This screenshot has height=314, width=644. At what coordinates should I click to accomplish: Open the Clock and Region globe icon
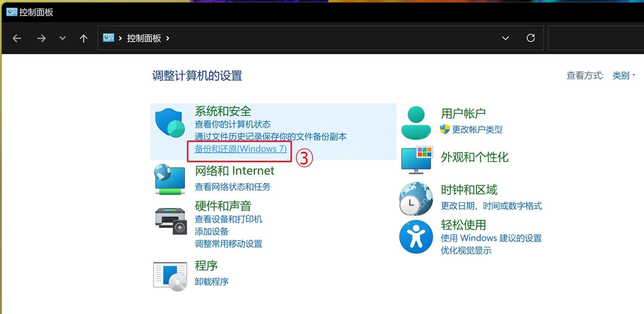coord(416,199)
